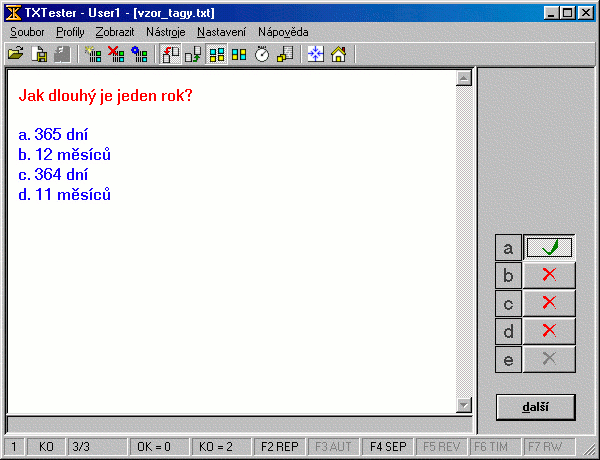The image size is (600, 460).
Task: Click the F2 REP status bar cell
Action: pos(279,447)
